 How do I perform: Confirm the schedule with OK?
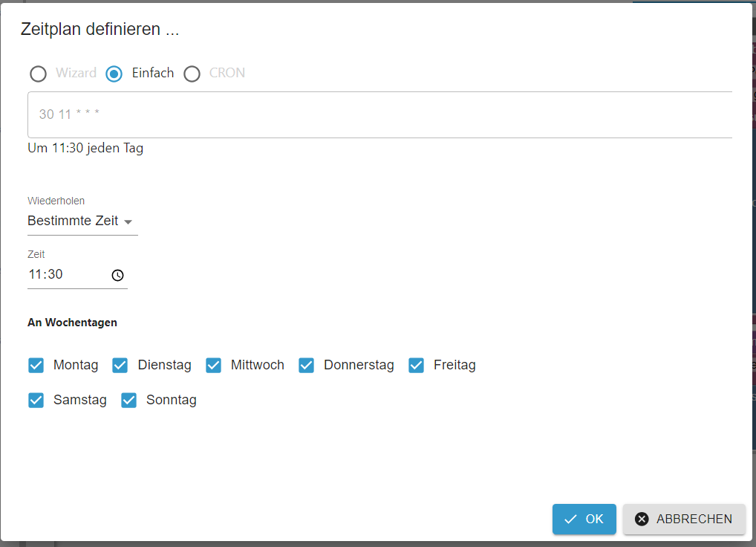coord(584,520)
